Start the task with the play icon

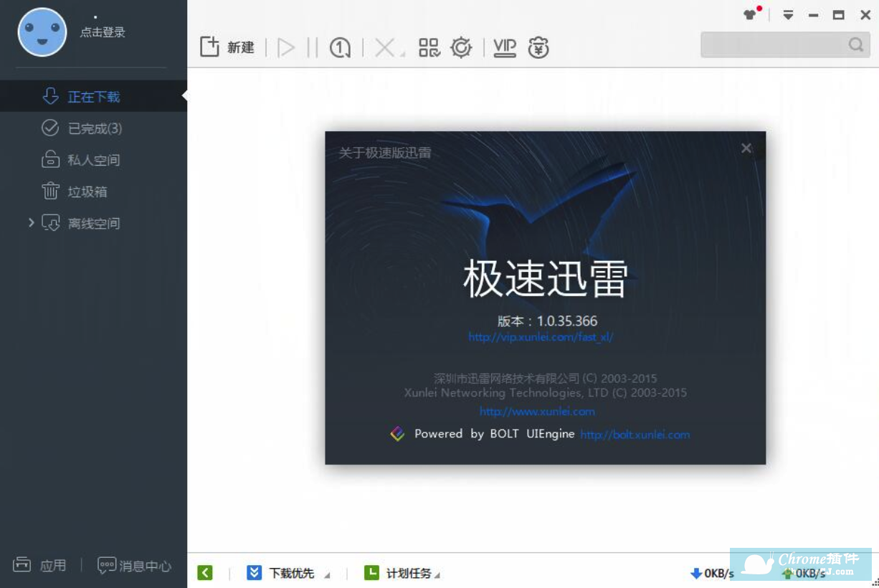286,48
